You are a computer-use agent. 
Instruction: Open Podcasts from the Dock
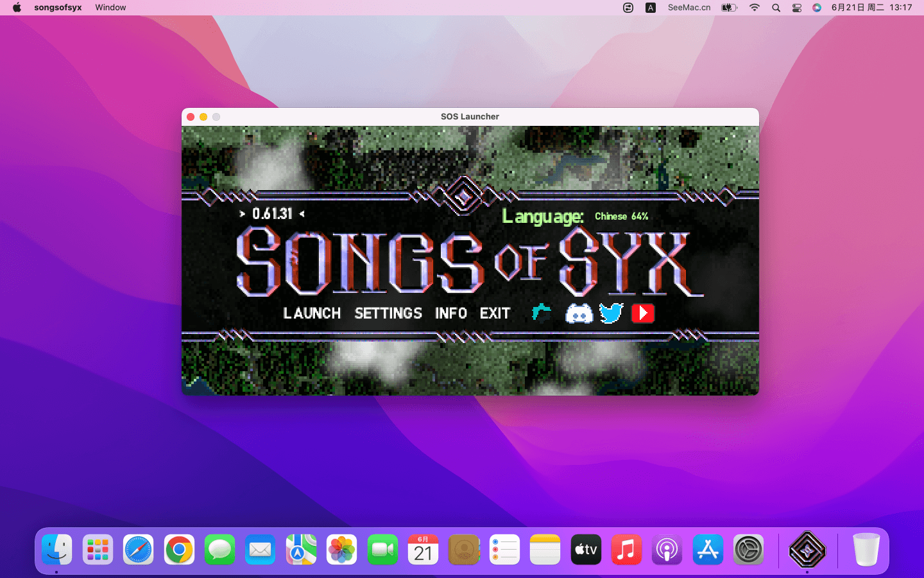coord(667,550)
